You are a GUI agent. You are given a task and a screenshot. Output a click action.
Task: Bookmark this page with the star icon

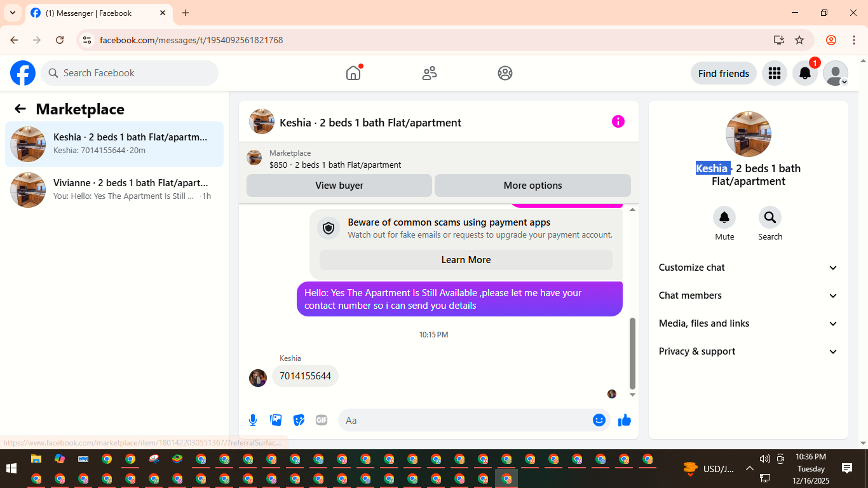coord(799,40)
